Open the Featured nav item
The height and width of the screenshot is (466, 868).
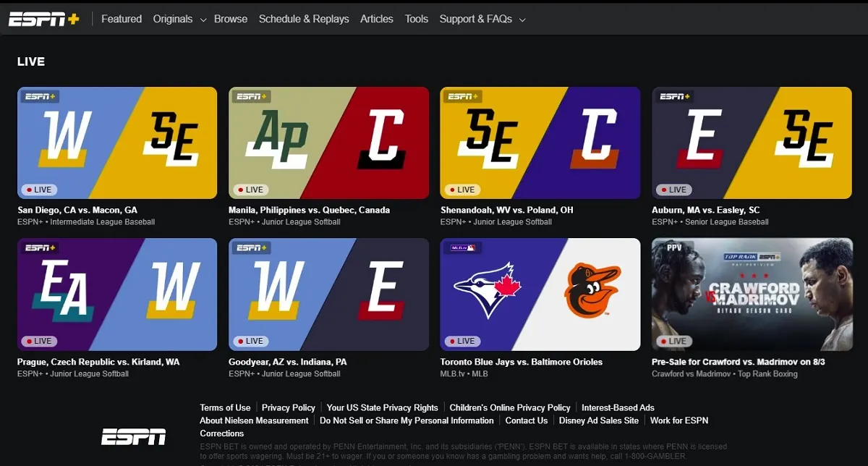point(122,19)
